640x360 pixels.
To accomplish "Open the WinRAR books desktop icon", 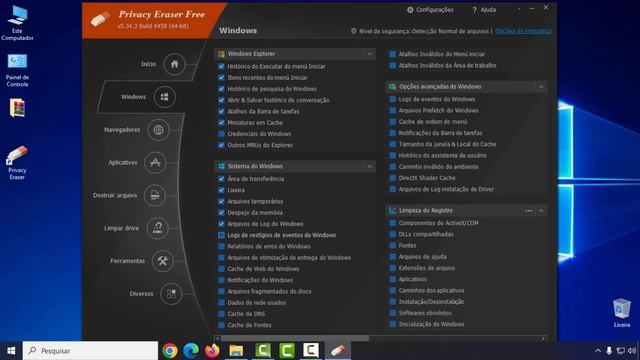I will [x=17, y=108].
